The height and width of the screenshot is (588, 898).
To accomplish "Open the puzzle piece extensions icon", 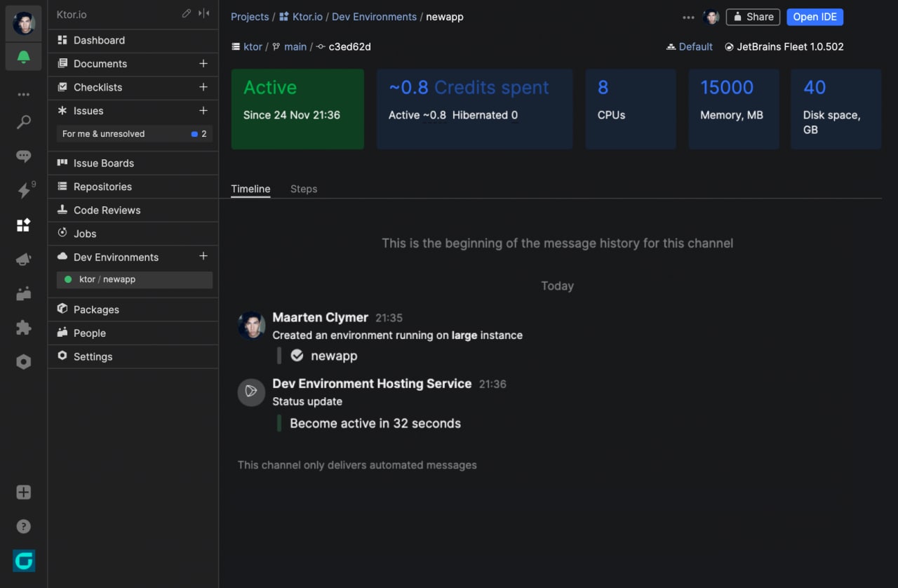I will click(x=24, y=328).
